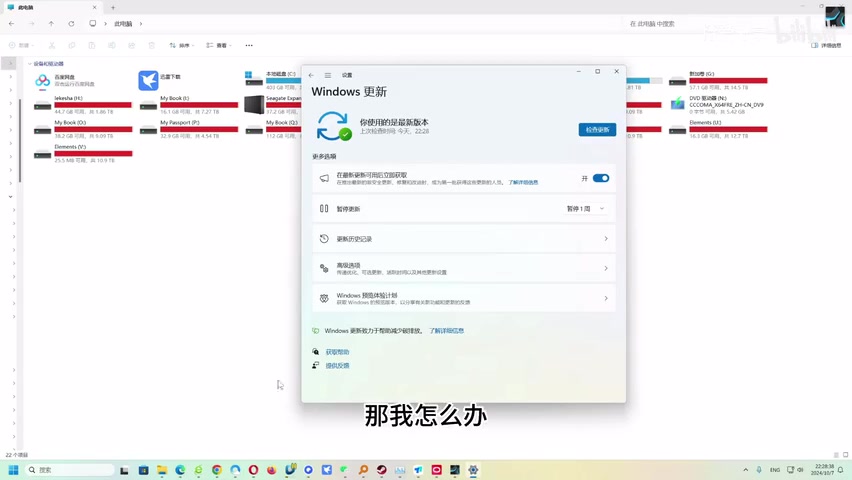Switch Explorer to details list view
The image size is (852, 480).
click(836, 455)
